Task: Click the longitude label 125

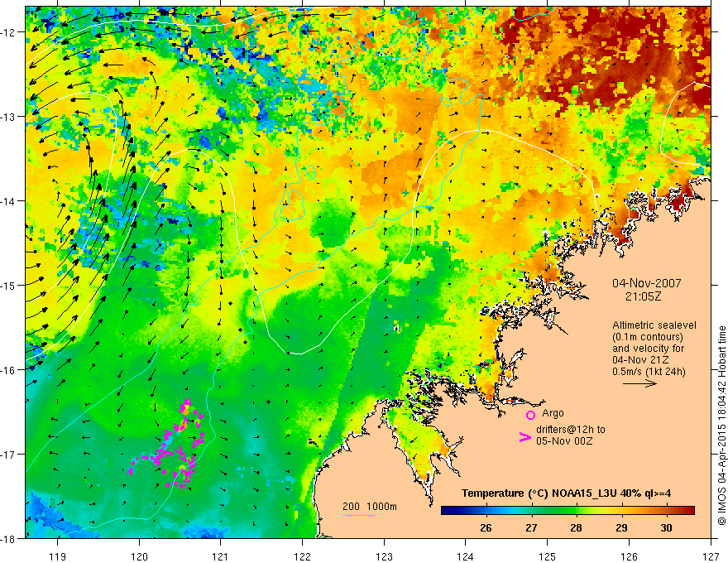Action: [x=548, y=556]
